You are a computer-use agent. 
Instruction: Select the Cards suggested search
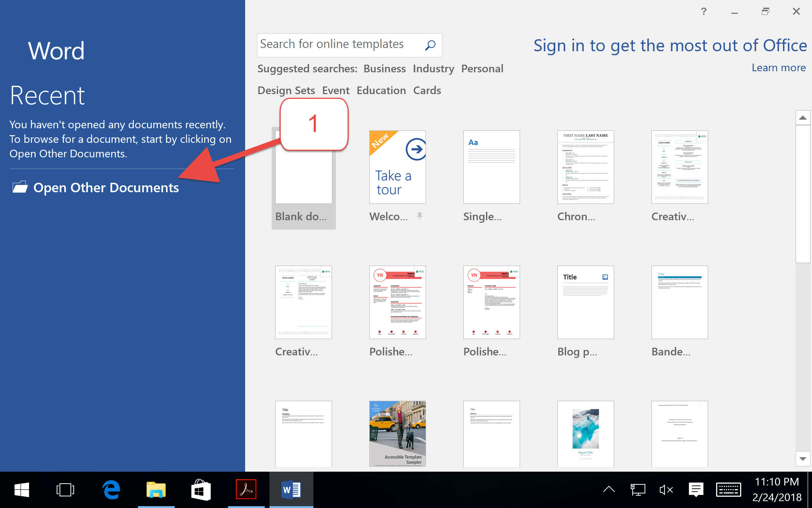pos(427,90)
